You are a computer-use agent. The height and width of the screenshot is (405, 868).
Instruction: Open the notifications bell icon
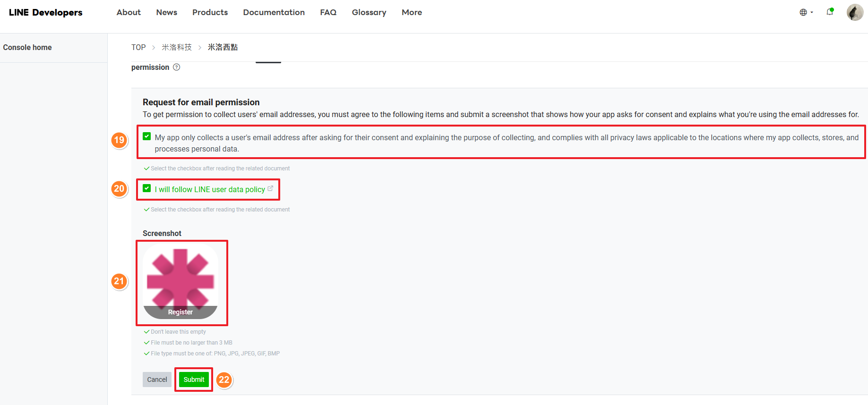click(830, 12)
